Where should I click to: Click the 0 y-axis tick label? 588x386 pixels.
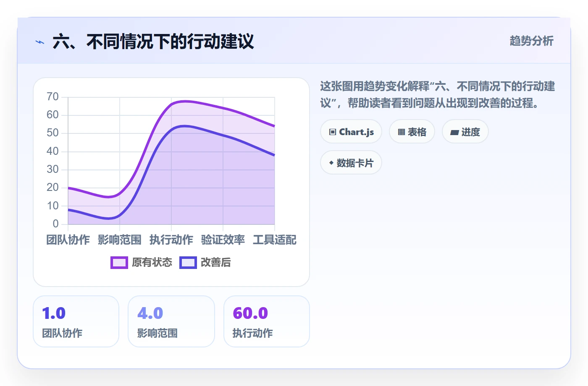click(x=55, y=224)
